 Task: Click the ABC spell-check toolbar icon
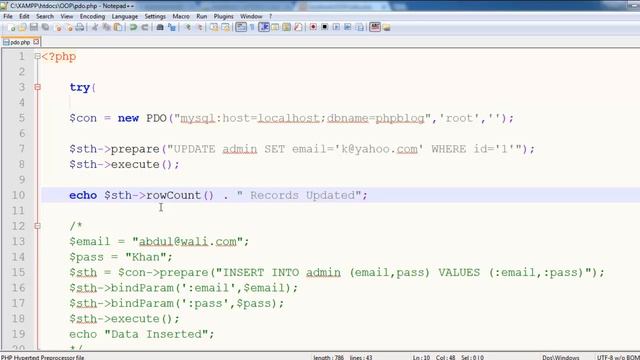pyautogui.click(x=375, y=27)
